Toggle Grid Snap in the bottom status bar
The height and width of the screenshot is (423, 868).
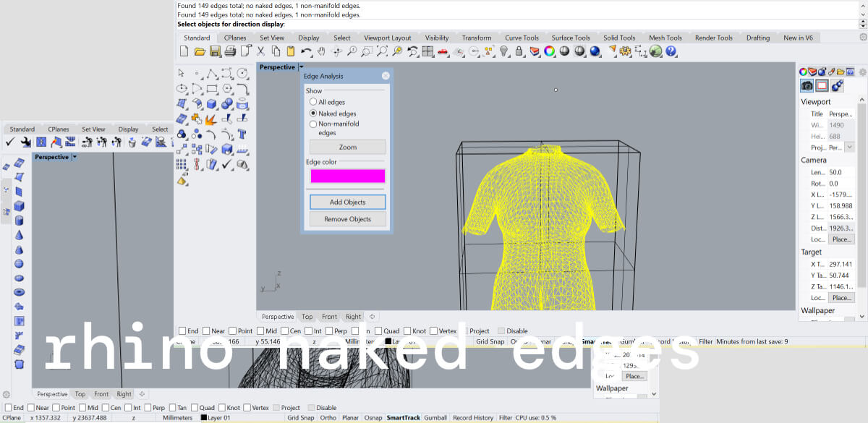(300, 418)
